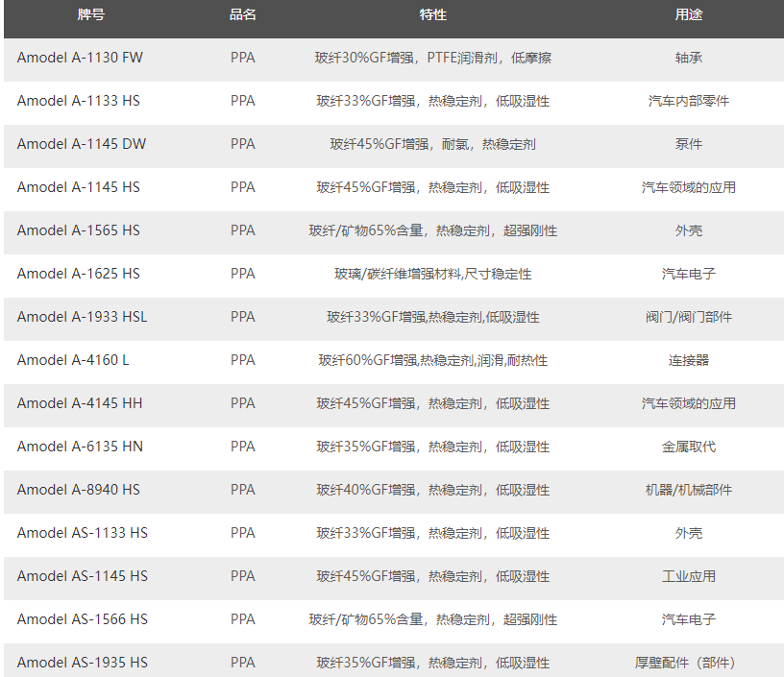Click the 泵件 usage cell

688,144
